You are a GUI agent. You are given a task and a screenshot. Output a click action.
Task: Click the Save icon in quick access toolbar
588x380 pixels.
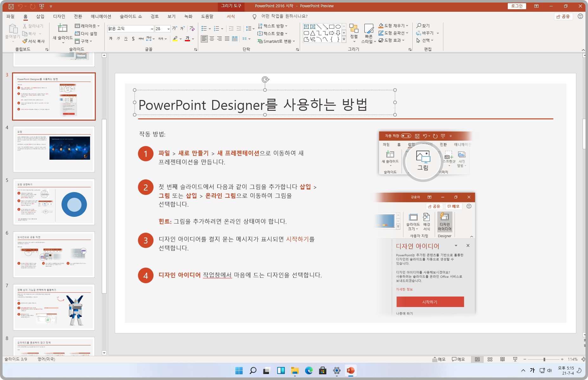[x=11, y=6]
